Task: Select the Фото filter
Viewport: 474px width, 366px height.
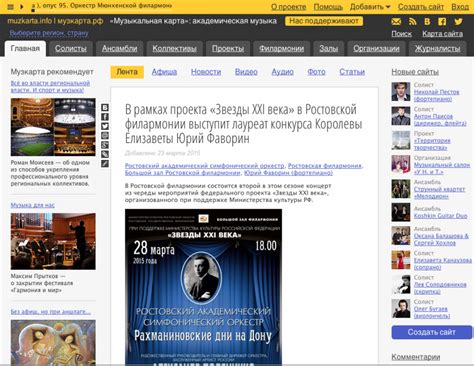Action: tap(316, 72)
